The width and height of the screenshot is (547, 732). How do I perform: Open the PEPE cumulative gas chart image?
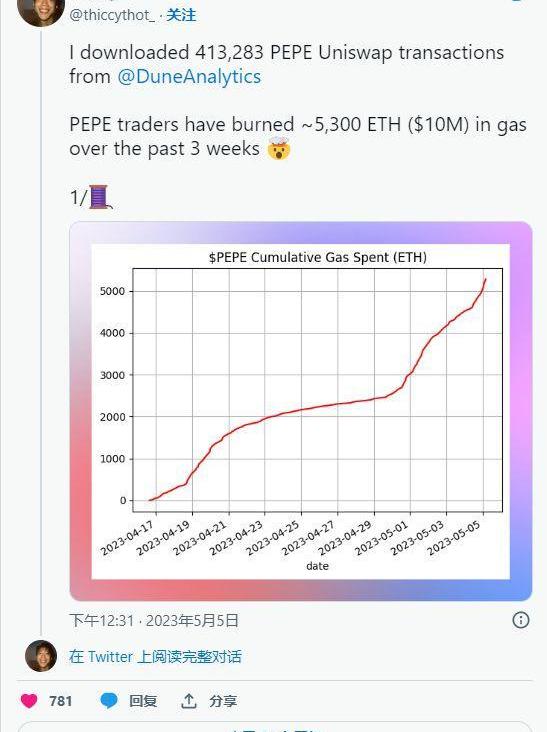tap(301, 411)
